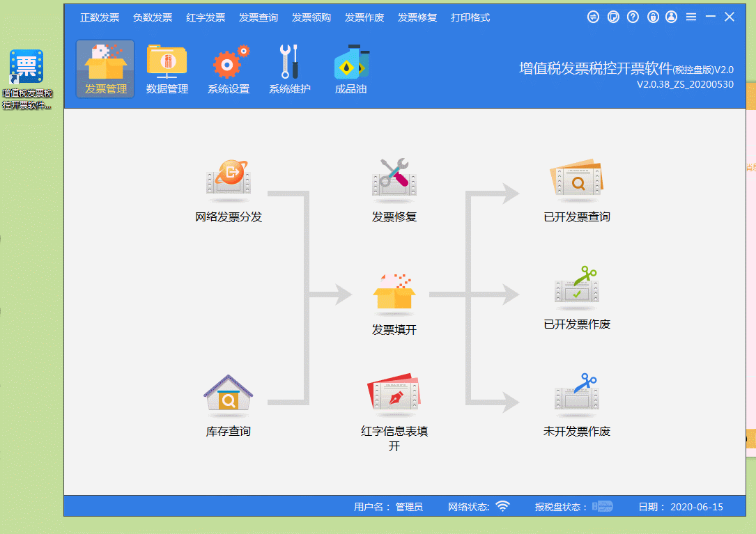Expand the hamburger menu in title bar
Viewport: 756px width, 534px height.
click(x=691, y=17)
